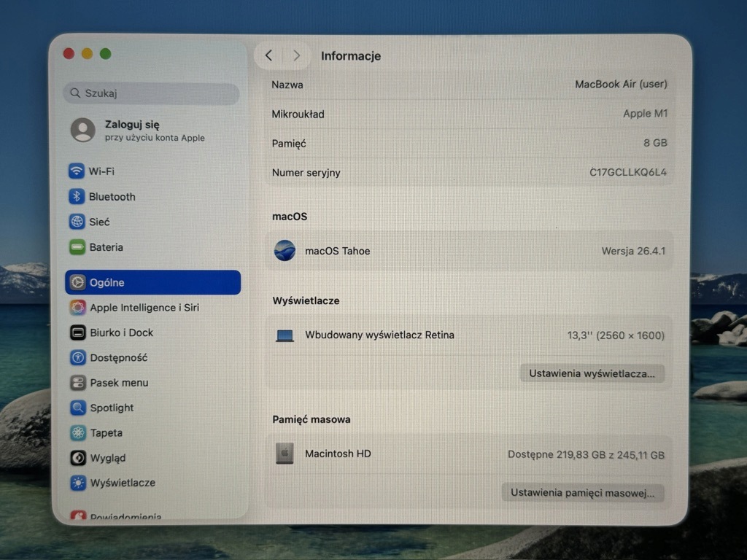Click serial number C17GCLLKQ6L4
The width and height of the screenshot is (747, 560).
(628, 172)
